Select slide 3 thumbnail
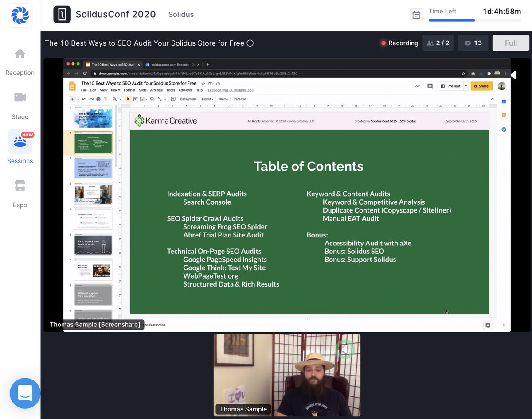Viewport: 532px width, 419px height. coord(93,168)
